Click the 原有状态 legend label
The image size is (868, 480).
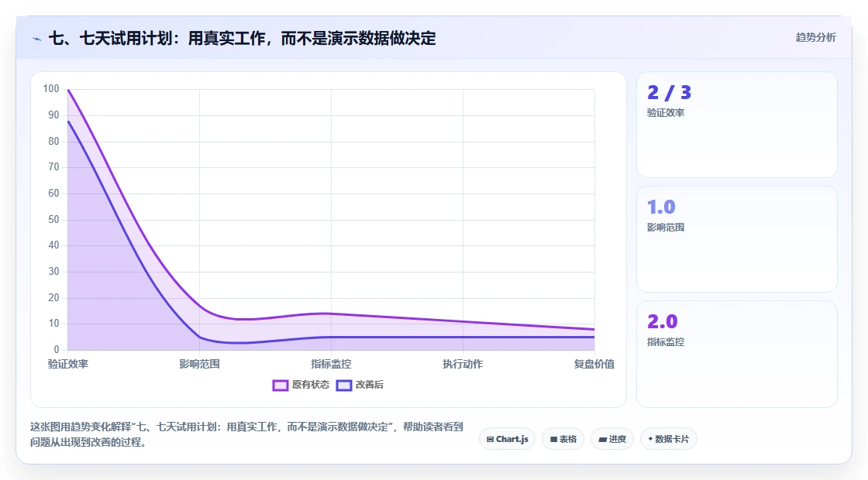[311, 385]
